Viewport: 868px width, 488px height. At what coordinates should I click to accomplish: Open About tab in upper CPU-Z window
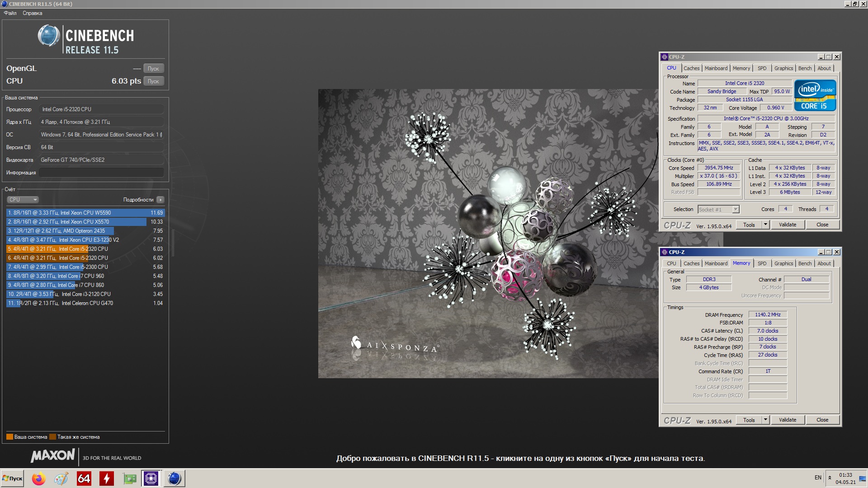[x=824, y=68]
